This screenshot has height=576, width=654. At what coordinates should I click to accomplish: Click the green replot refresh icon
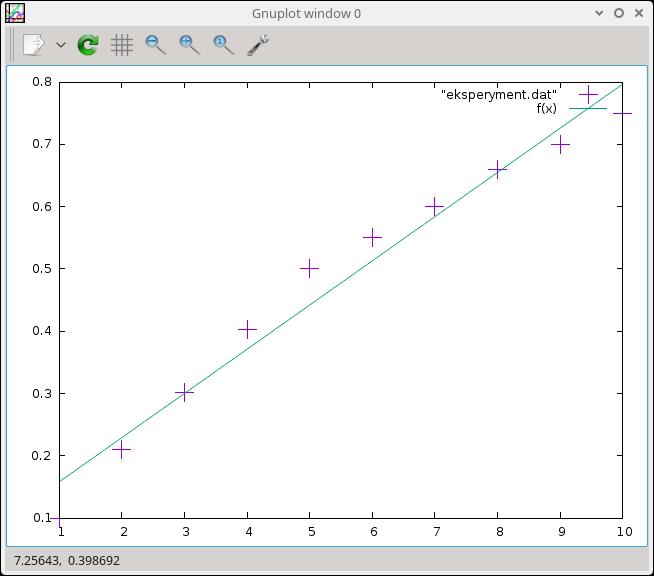point(88,45)
